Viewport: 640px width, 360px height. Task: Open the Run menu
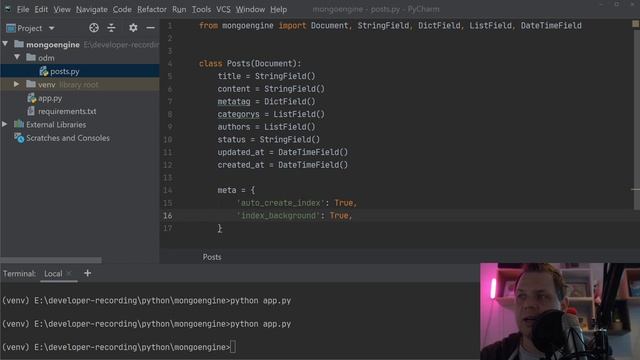click(179, 9)
